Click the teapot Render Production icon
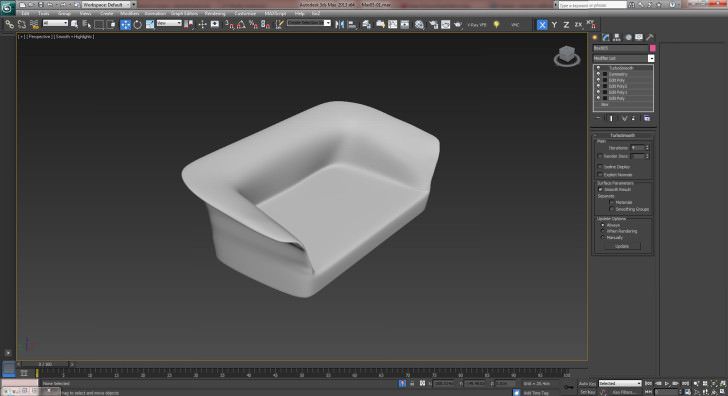 click(458, 24)
